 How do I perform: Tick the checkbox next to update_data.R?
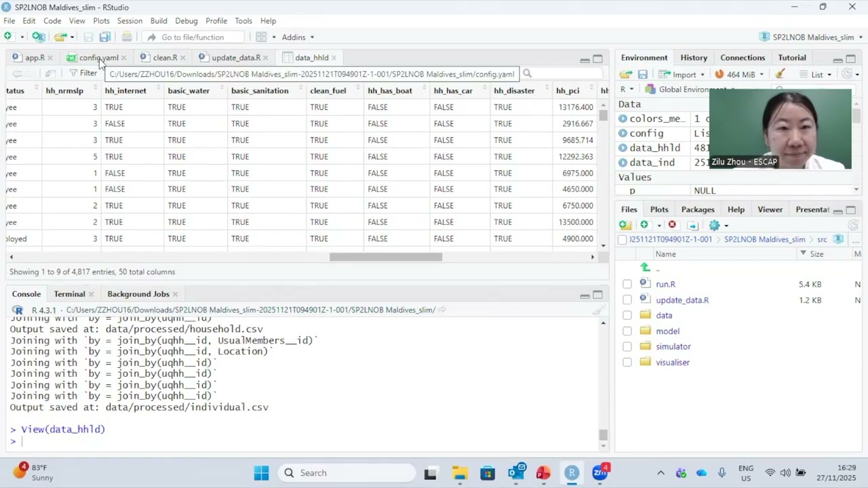coord(627,300)
